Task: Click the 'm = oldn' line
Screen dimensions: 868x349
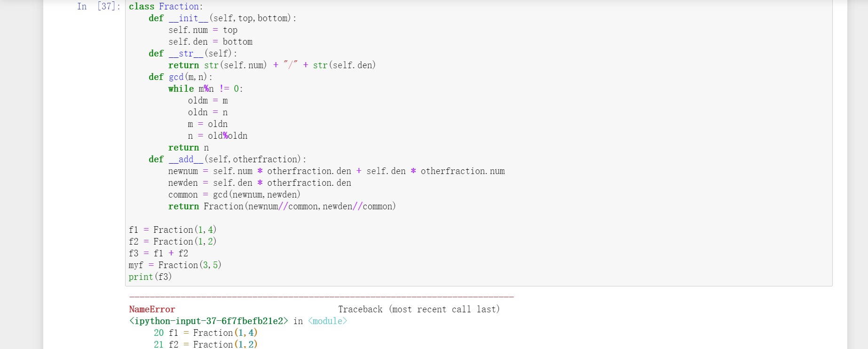Action: pos(208,124)
